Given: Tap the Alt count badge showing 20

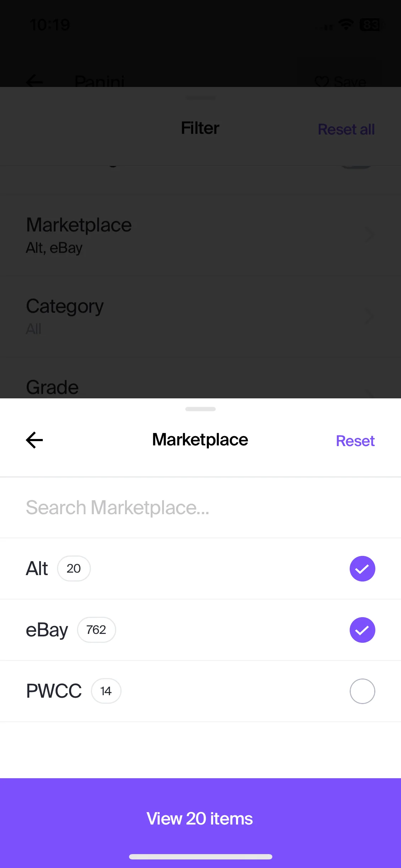Looking at the screenshot, I should pyautogui.click(x=74, y=568).
